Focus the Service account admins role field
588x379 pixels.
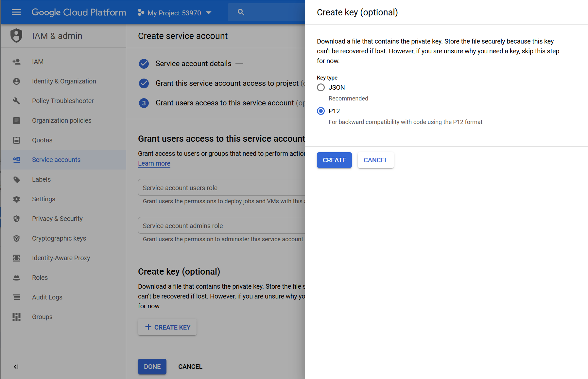(222, 226)
